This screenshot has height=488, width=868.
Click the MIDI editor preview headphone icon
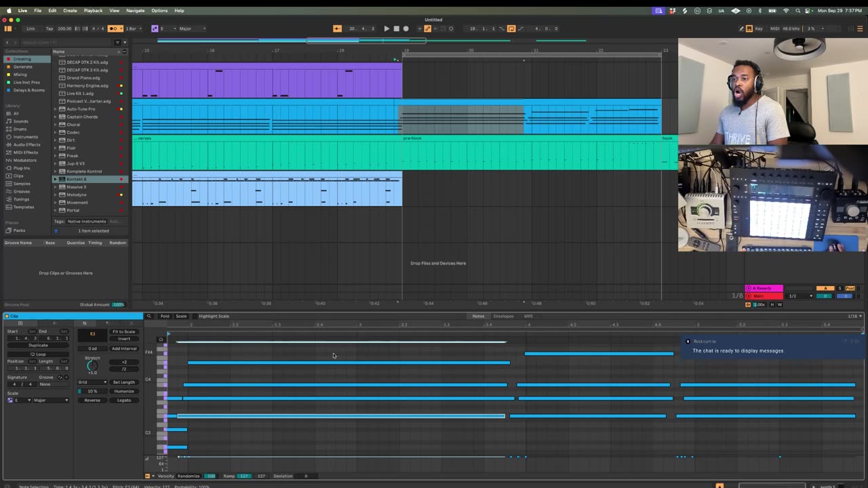pos(161,340)
